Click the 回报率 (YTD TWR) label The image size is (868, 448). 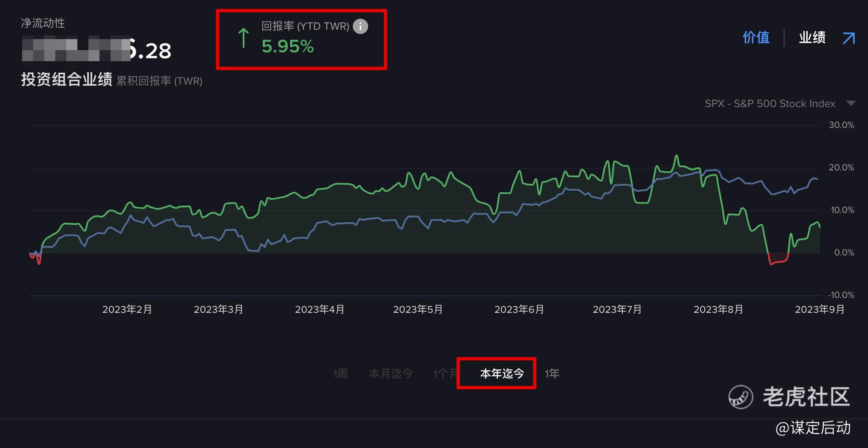point(305,26)
